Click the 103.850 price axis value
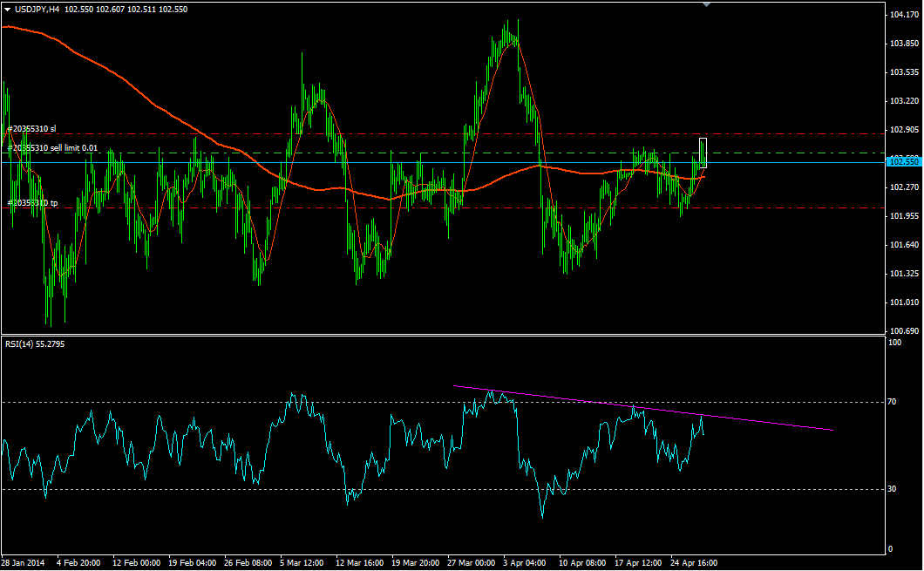The image size is (924, 571). click(x=905, y=44)
